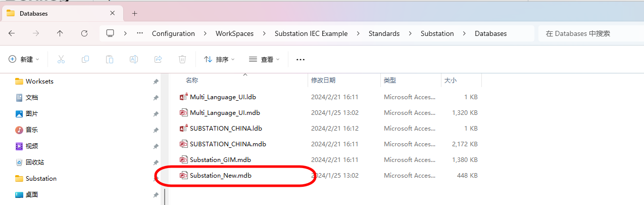Image resolution: width=644 pixels, height=205 pixels.
Task: Select 图片 (Pictures) in navigation pane
Action: coord(32,114)
